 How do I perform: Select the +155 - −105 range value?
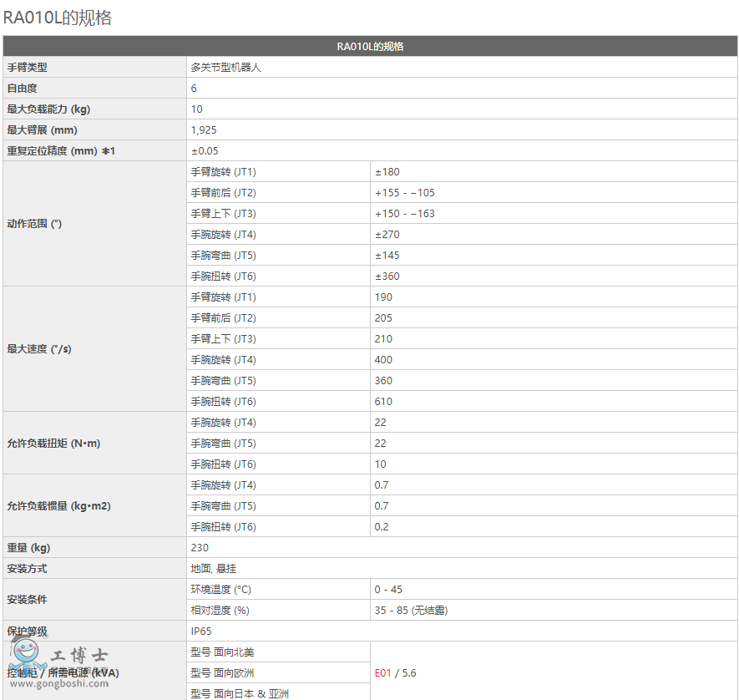tap(404, 193)
